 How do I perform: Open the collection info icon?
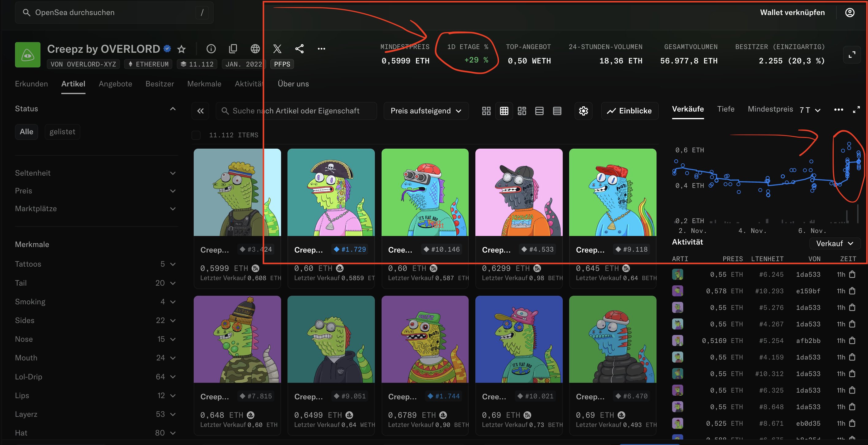(211, 49)
